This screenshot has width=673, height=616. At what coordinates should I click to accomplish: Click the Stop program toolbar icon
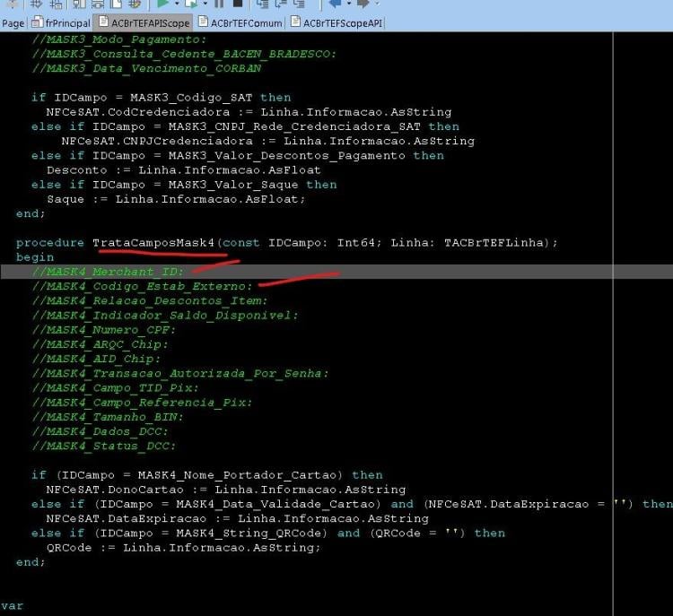(x=238, y=4)
